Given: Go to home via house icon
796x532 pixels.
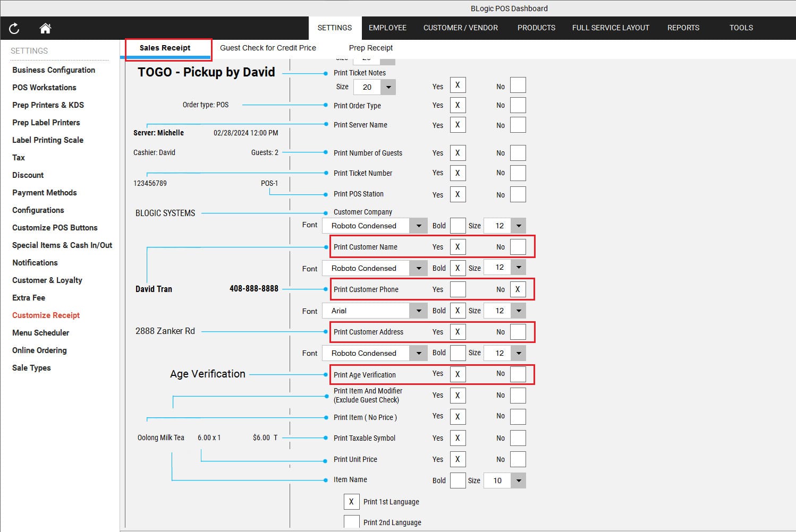Looking at the screenshot, I should coord(45,28).
